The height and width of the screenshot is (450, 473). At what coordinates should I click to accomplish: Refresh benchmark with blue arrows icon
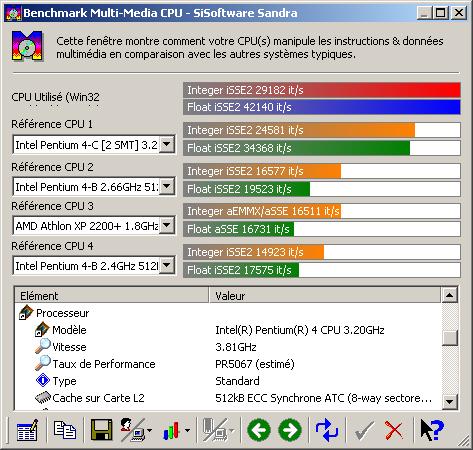327,430
